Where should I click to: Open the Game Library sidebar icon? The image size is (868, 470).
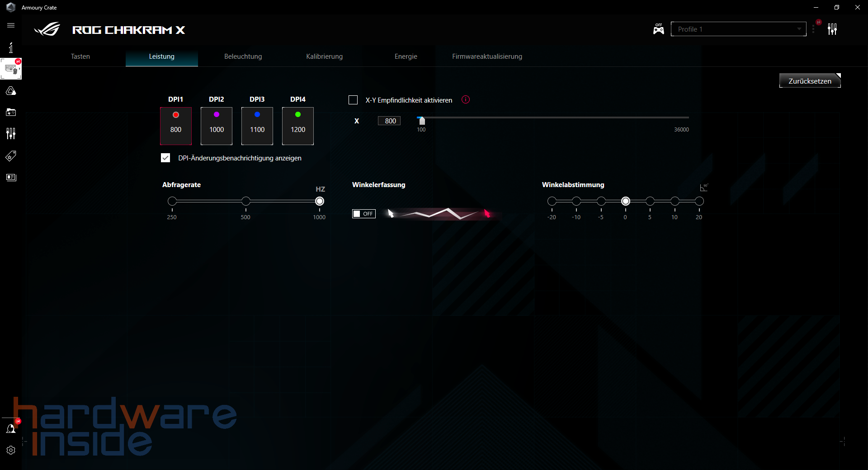(11, 112)
